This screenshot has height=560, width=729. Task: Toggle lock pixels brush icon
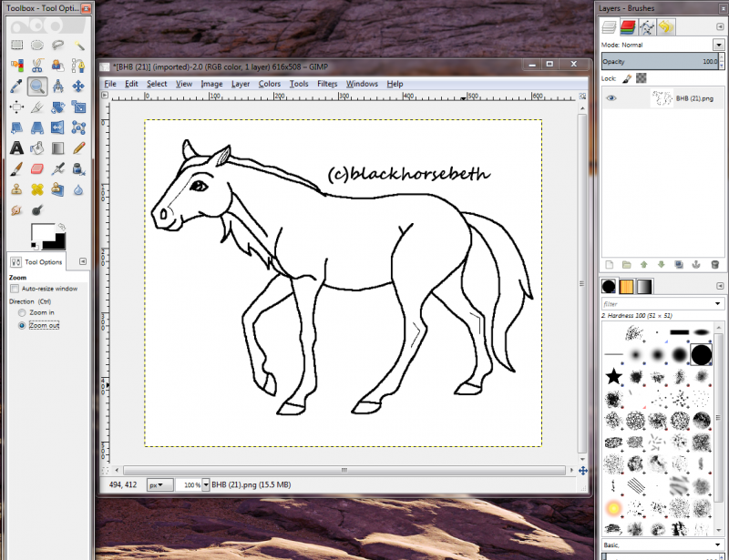(627, 78)
